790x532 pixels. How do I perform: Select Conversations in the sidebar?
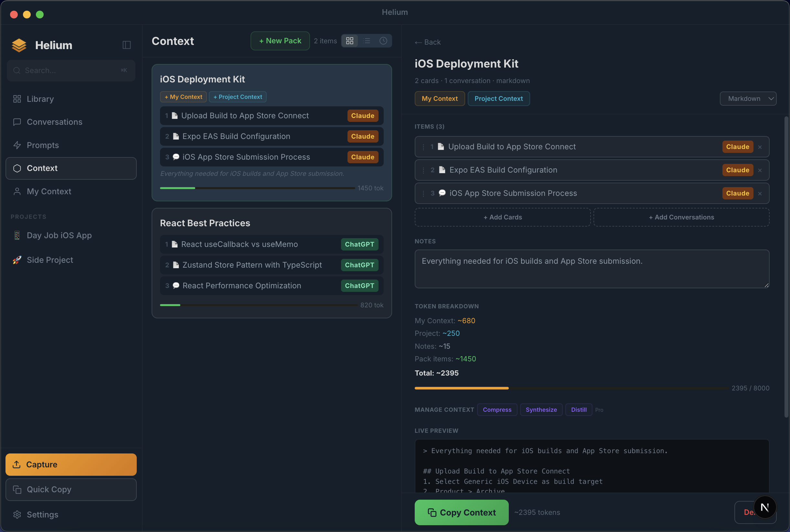tap(54, 122)
